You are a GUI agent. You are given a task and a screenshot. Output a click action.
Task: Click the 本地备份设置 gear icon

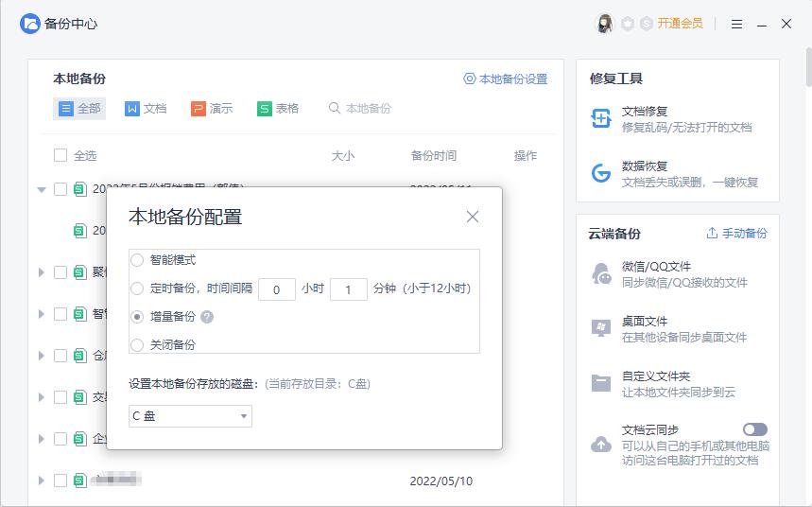[x=469, y=79]
